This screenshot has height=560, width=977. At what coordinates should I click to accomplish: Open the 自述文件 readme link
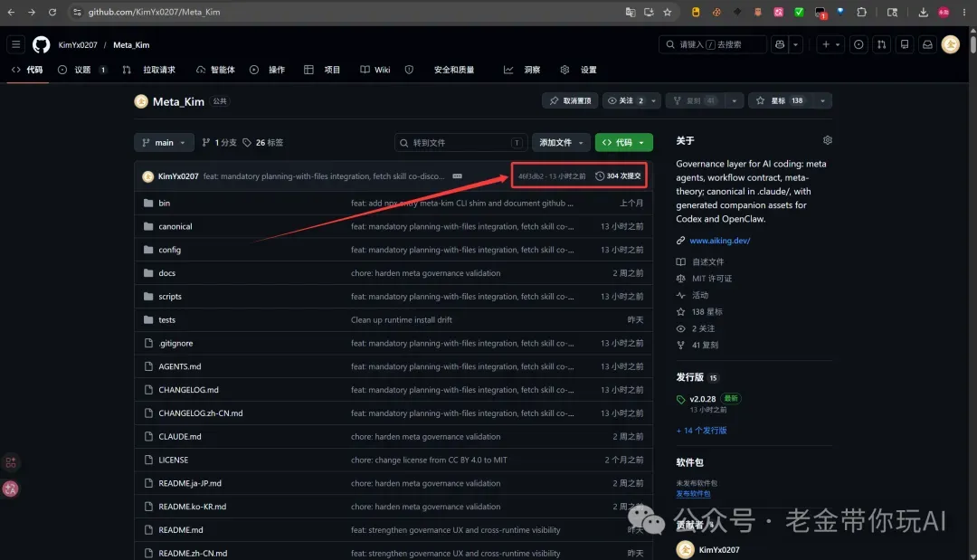pos(707,262)
